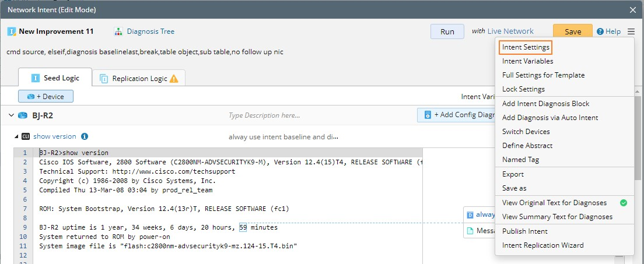Screen dimensions: 644x264
Task: Click the info icon beside show version
Action: tap(85, 136)
